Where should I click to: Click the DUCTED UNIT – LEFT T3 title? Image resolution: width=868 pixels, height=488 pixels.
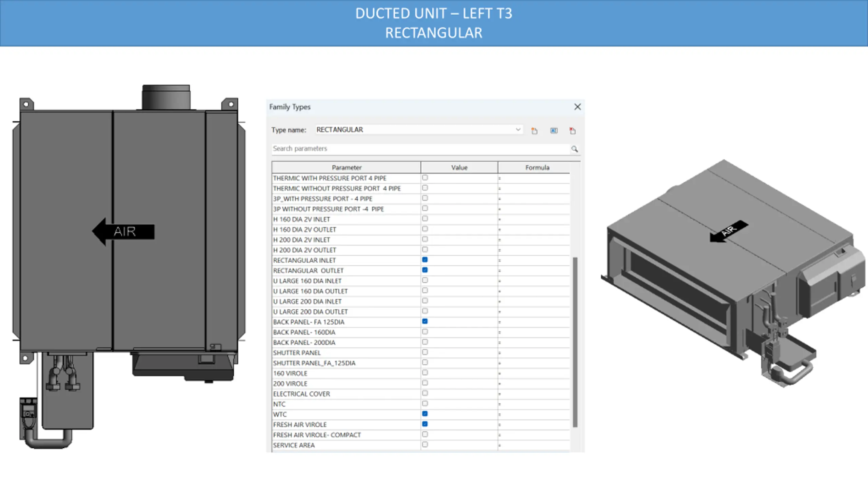click(434, 14)
